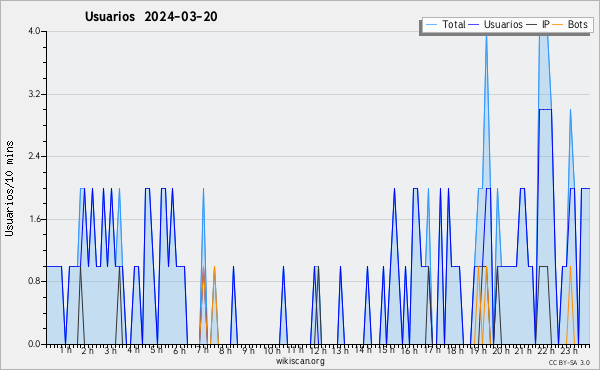Click the light blue Total legend line
The height and width of the screenshot is (370, 600).
[x=432, y=24]
